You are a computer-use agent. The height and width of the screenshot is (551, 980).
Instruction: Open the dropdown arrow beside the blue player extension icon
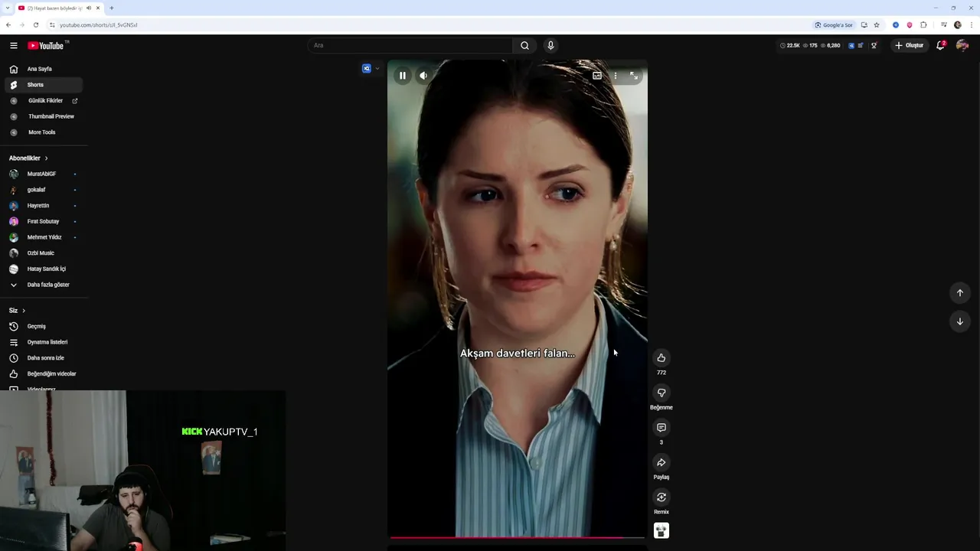point(377,69)
